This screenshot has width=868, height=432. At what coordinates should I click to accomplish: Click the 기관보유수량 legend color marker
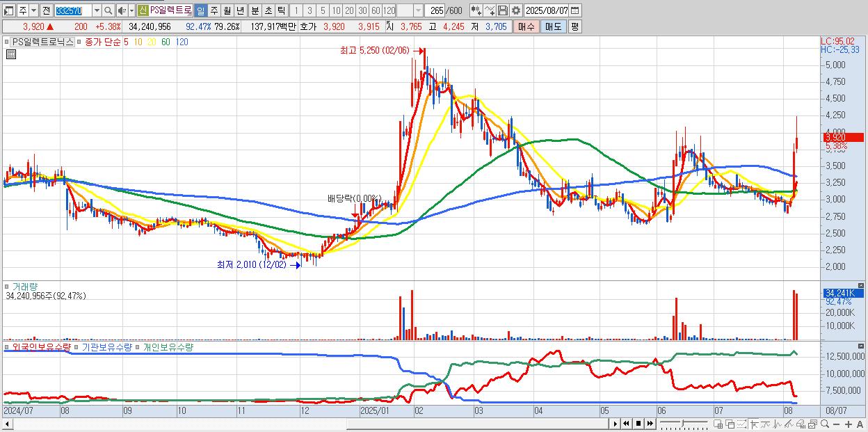coord(77,346)
